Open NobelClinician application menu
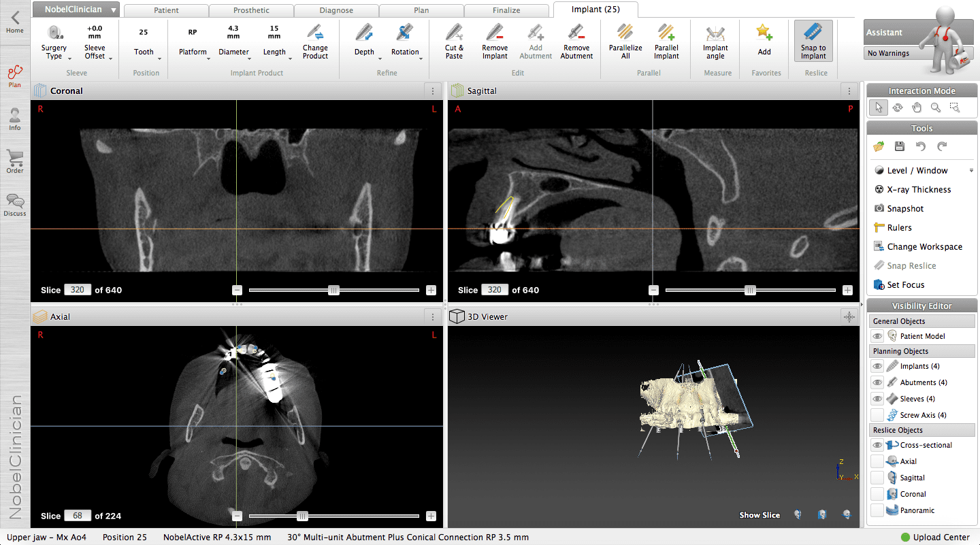Screen dimensions: 980x545 point(76,10)
